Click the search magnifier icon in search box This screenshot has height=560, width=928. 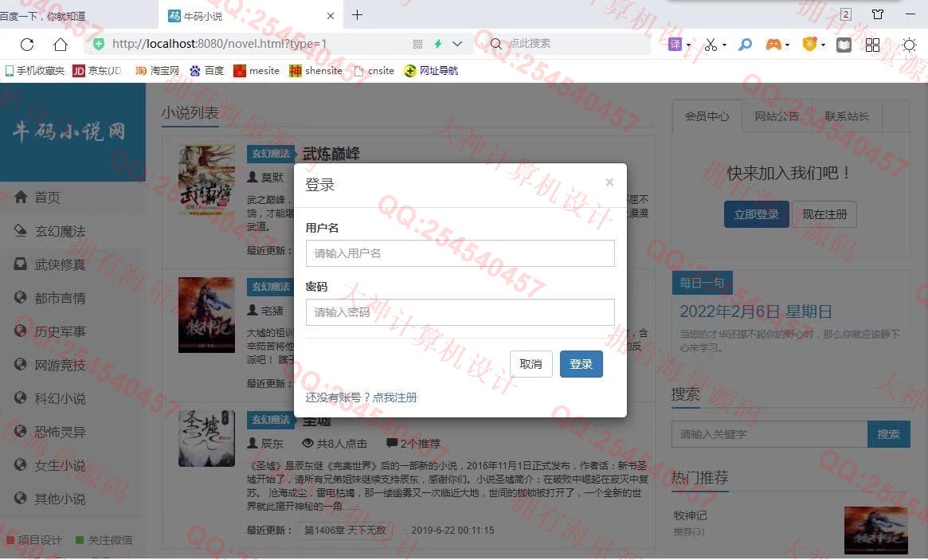point(496,44)
